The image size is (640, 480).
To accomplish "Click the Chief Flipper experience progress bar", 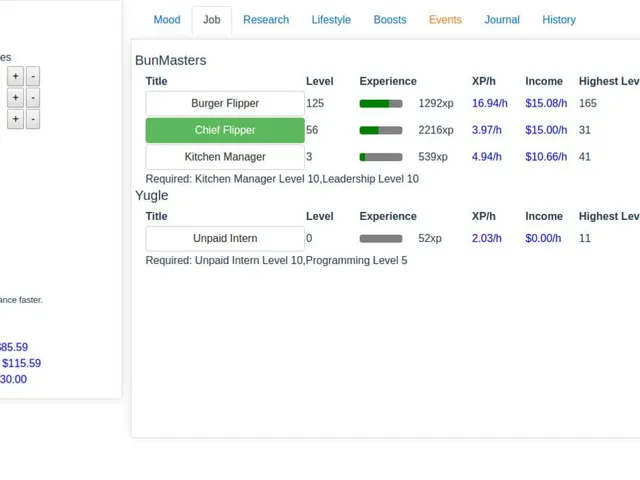I will click(x=381, y=131).
